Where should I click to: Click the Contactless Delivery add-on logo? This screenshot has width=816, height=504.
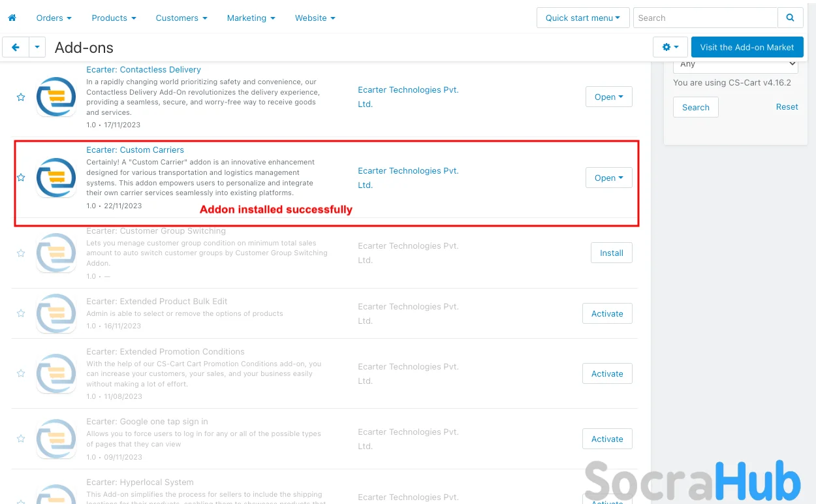(x=56, y=97)
